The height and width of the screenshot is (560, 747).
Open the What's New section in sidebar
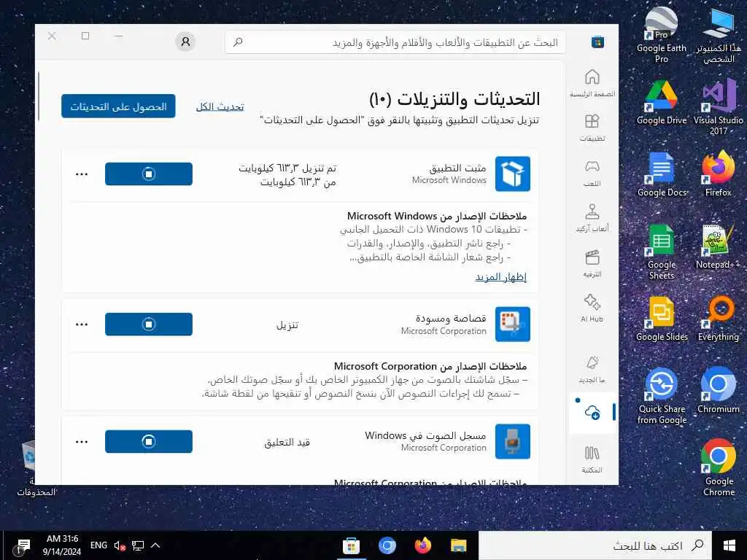592,369
